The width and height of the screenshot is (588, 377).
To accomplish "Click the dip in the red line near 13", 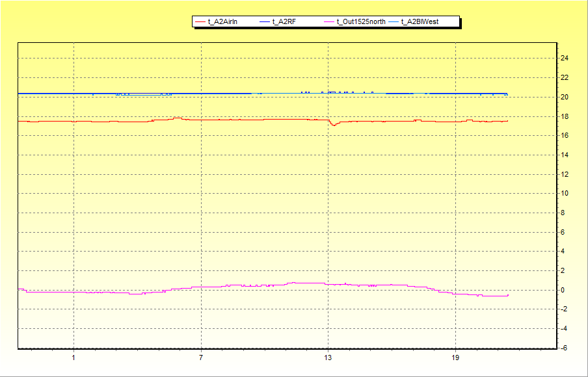I will tap(333, 124).
